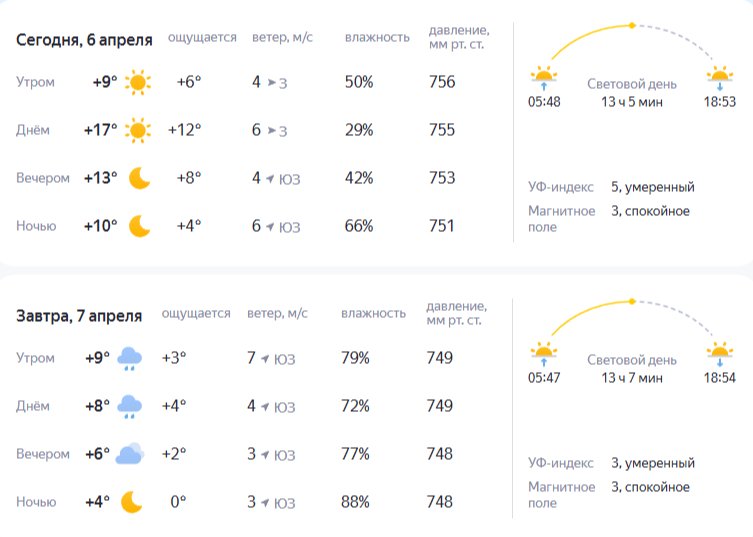Click tomorrow's sunset icon above 18:54
Screen dimensions: 753x537
coord(719,353)
